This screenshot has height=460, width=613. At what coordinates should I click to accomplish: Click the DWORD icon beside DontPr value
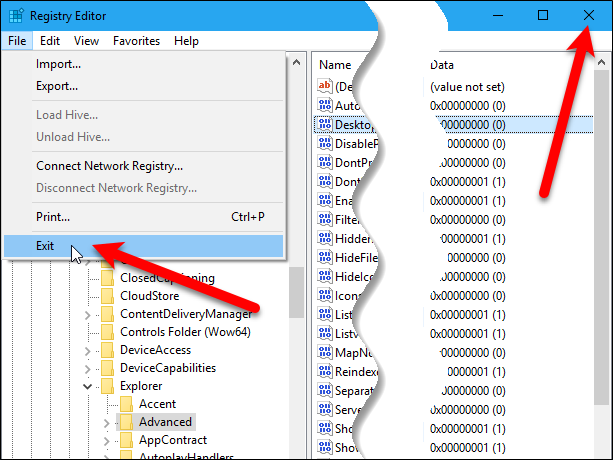tap(324, 162)
